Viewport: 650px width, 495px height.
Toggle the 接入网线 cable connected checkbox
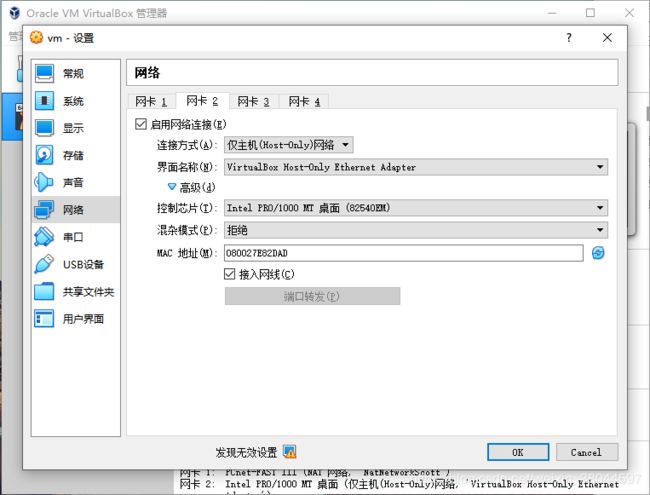click(x=229, y=274)
